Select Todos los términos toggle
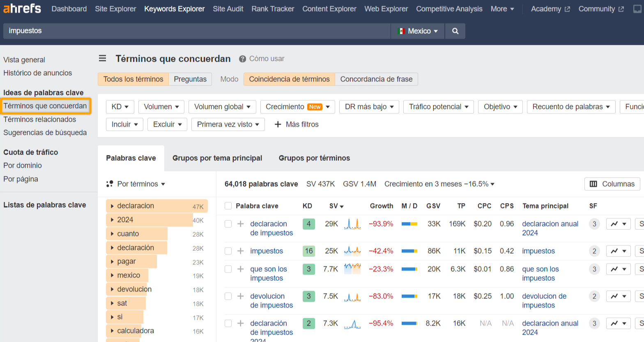 133,79
